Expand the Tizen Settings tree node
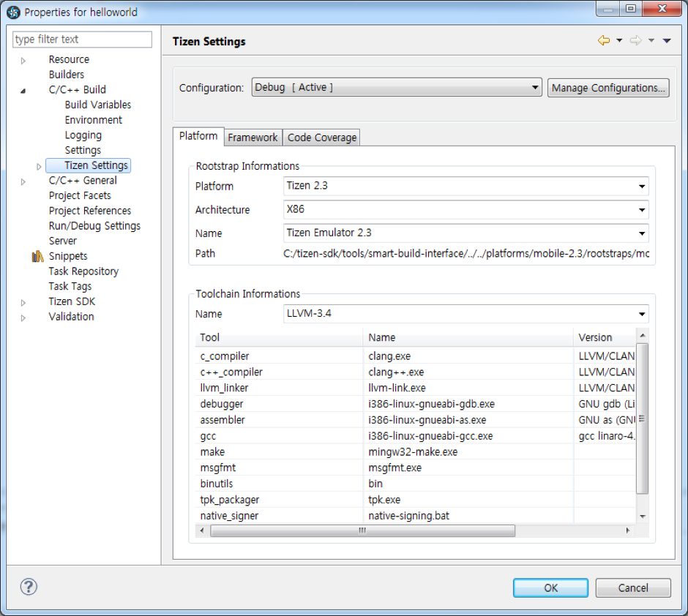688x616 pixels. (x=39, y=167)
